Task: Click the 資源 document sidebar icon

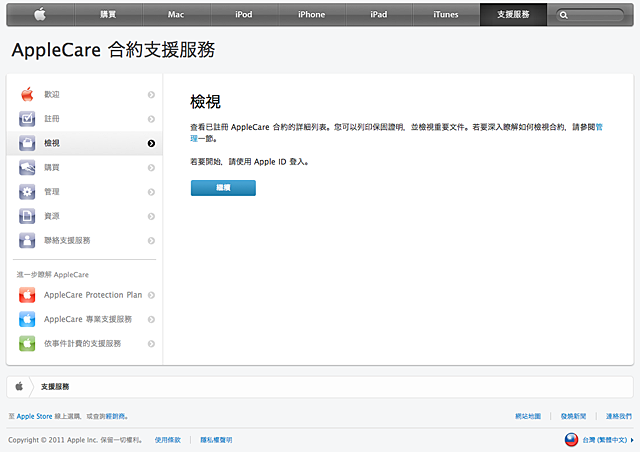Action: [x=27, y=216]
